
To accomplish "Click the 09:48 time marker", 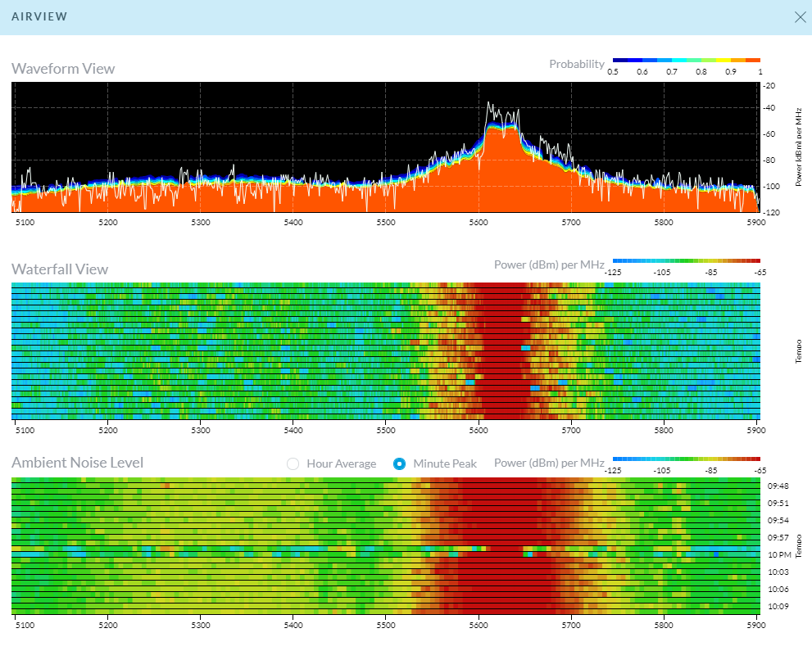I will [778, 486].
